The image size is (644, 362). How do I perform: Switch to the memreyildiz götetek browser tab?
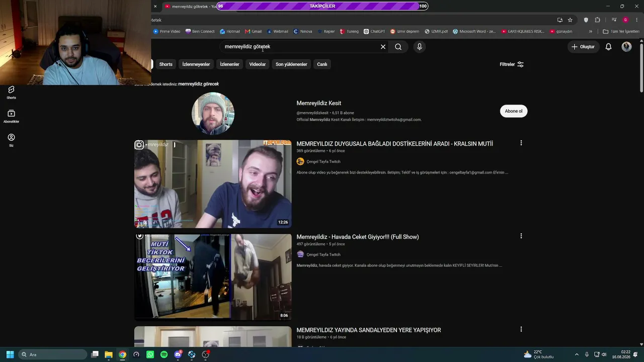click(x=191, y=7)
